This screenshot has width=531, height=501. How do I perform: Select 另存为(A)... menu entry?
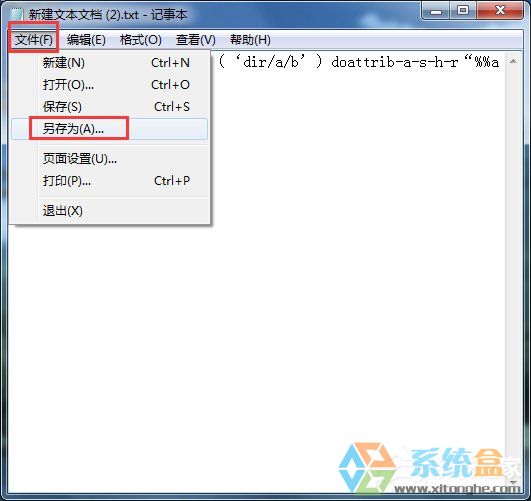(x=110, y=129)
